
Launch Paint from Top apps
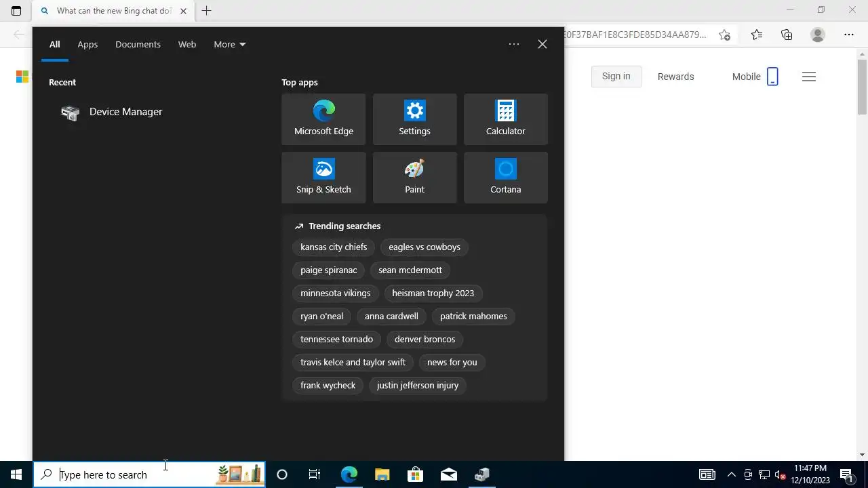(414, 178)
